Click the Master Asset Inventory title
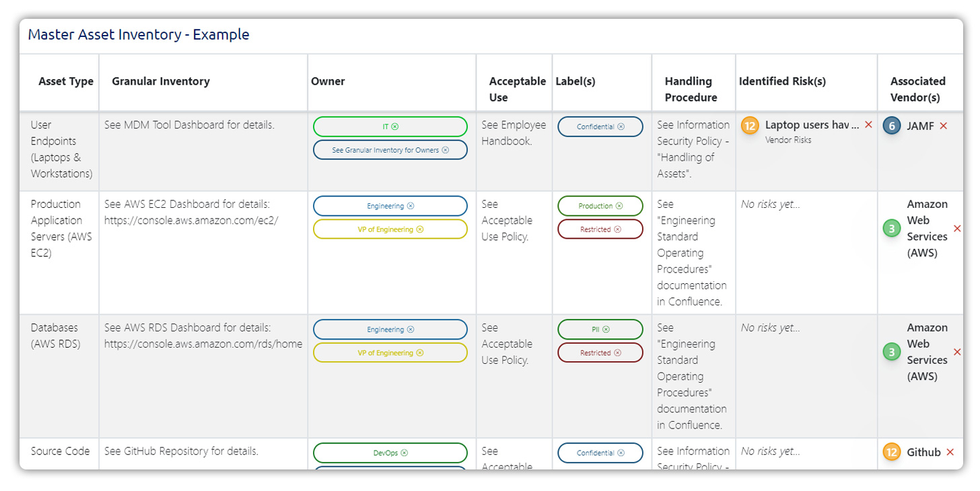The height and width of the screenshot is (491, 980). pos(139,34)
